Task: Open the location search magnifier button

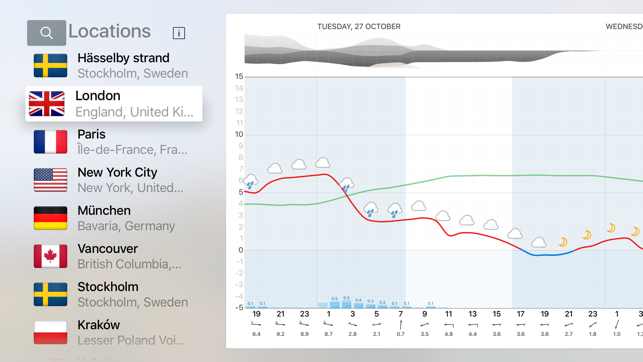Action: [46, 33]
